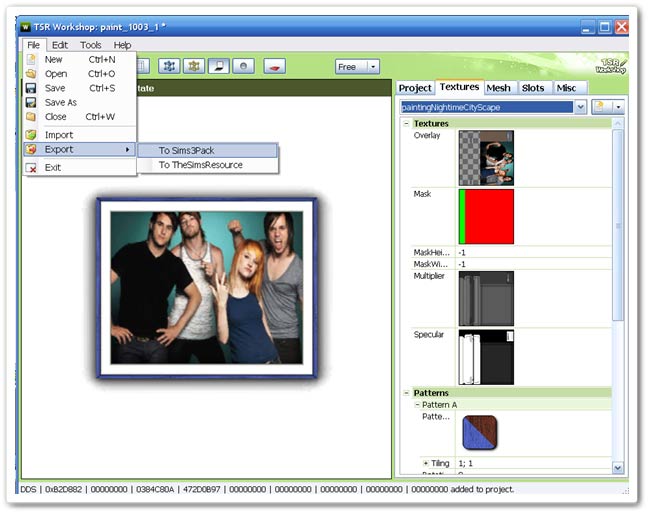
Task: Open the Free dropdown in the toolbar
Action: tap(357, 67)
